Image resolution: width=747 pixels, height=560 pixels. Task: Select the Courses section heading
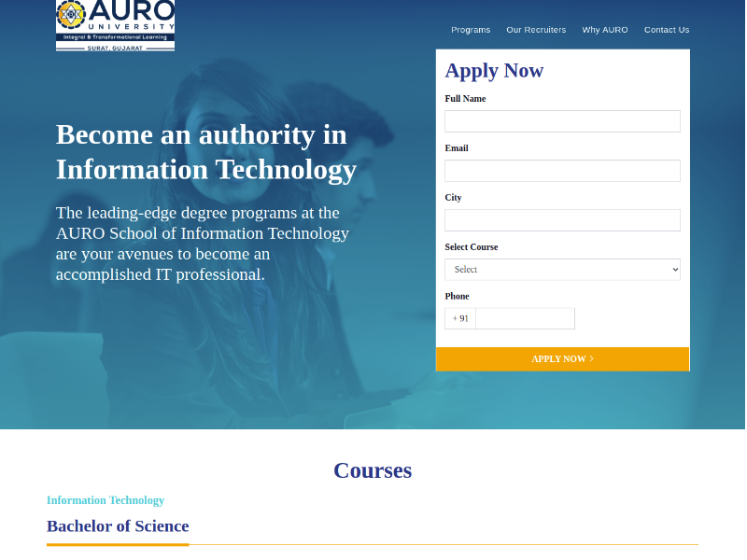point(373,470)
